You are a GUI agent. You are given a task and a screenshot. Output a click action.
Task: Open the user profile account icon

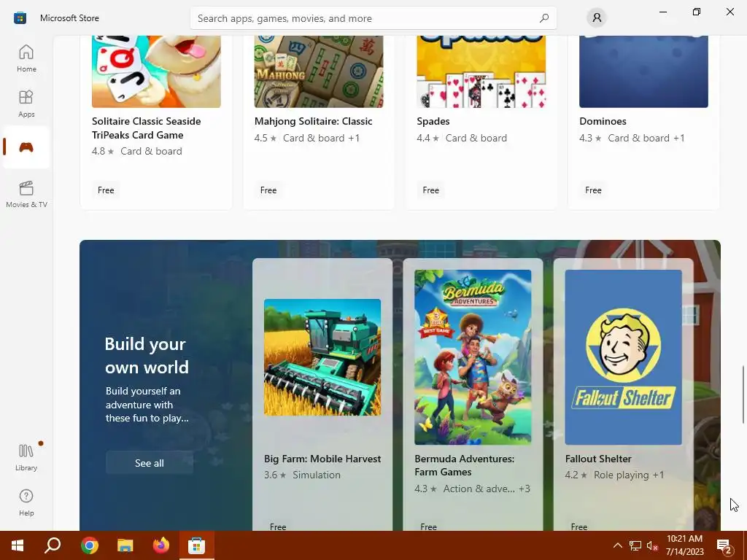[x=597, y=18]
